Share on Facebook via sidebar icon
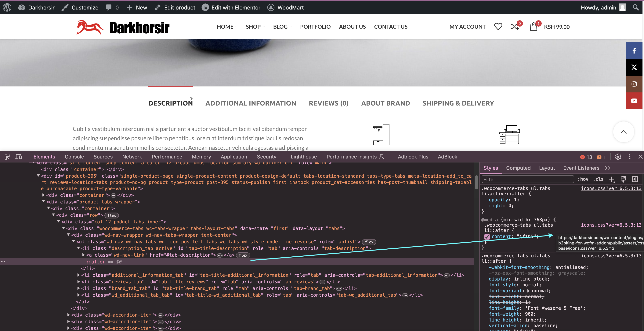The image size is (644, 331). click(634, 50)
